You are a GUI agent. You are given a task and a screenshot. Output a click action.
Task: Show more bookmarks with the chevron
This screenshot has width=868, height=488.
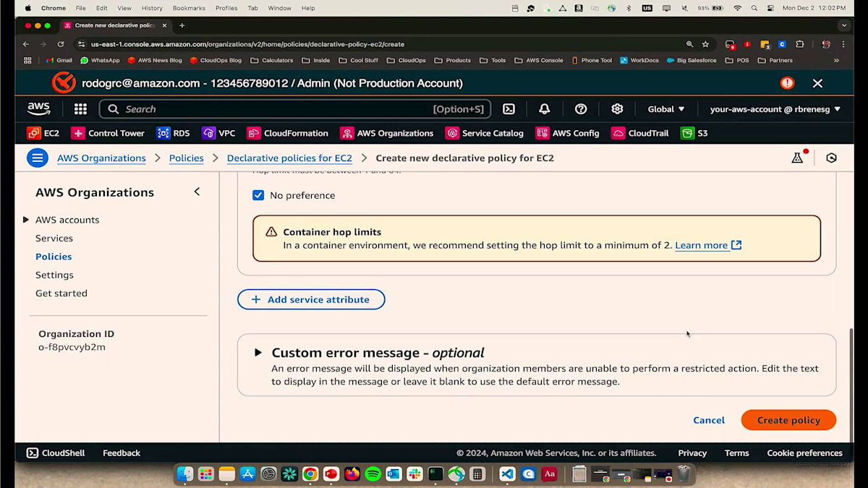point(837,61)
